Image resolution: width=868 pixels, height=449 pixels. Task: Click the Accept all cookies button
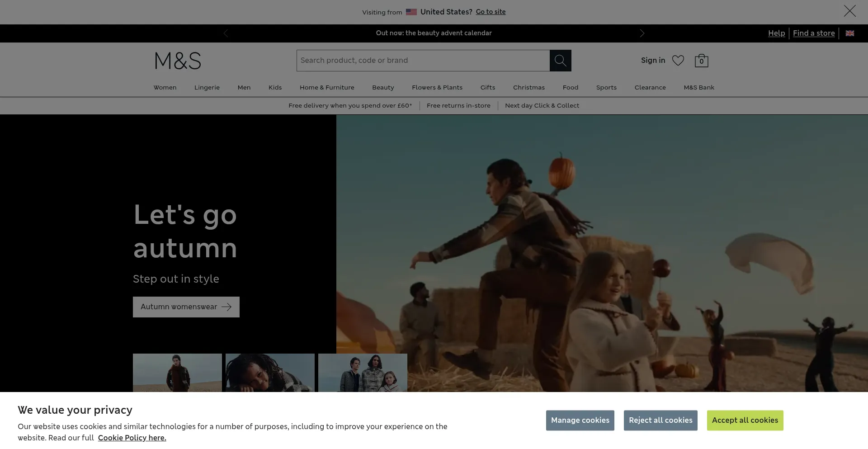click(745, 421)
